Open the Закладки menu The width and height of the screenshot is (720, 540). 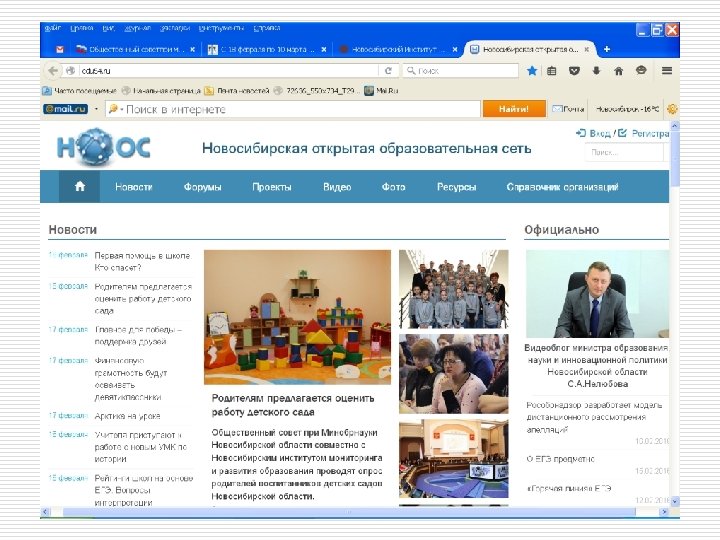[175, 28]
